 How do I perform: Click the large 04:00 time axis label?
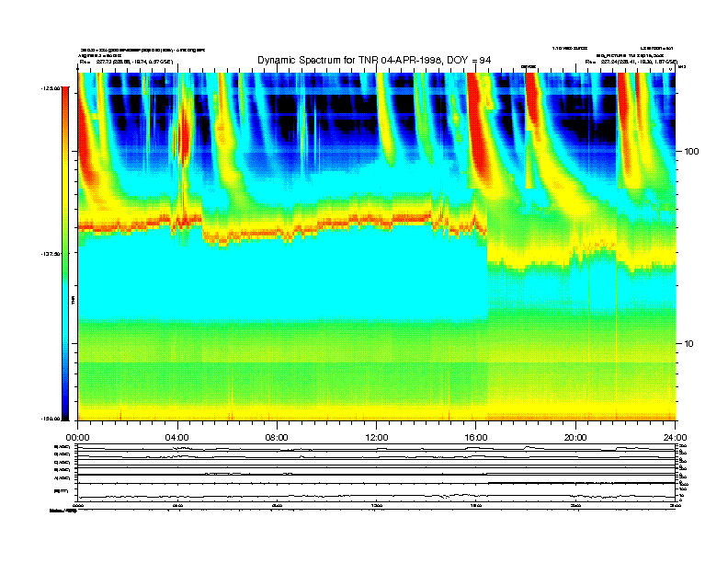(177, 438)
